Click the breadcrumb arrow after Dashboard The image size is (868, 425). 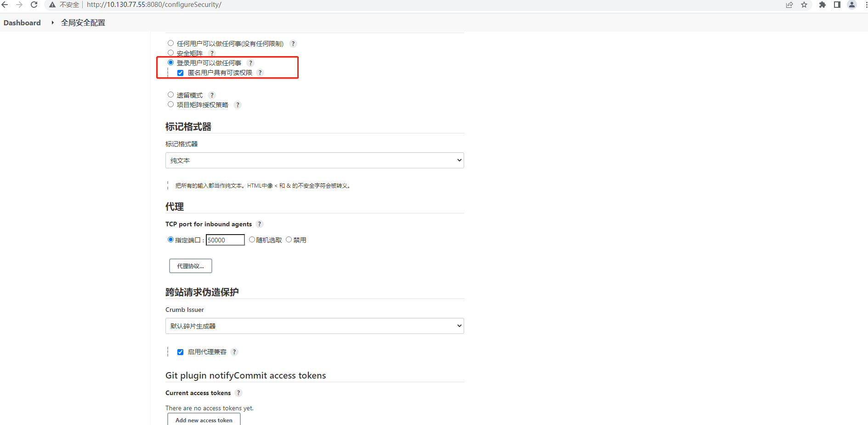pyautogui.click(x=52, y=23)
